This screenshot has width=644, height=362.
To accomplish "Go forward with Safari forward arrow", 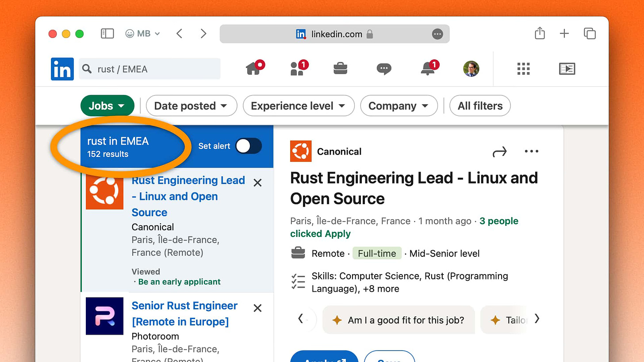I will (203, 34).
